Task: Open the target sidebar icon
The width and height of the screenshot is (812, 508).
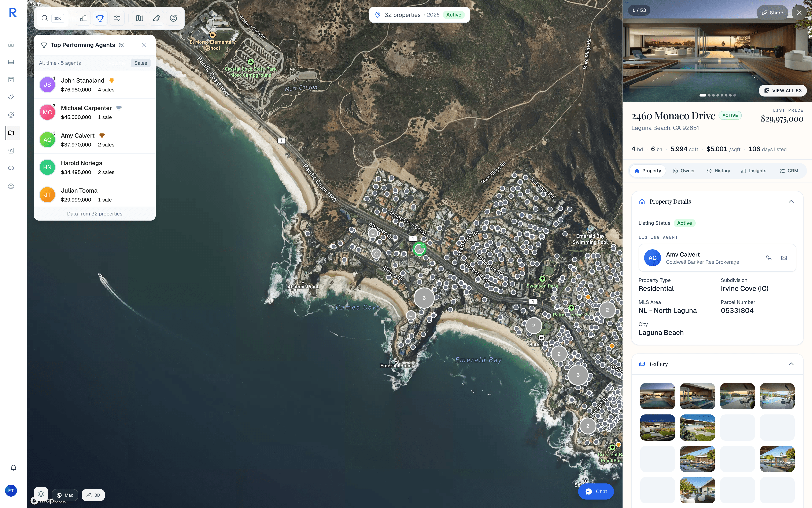Action: point(11,115)
